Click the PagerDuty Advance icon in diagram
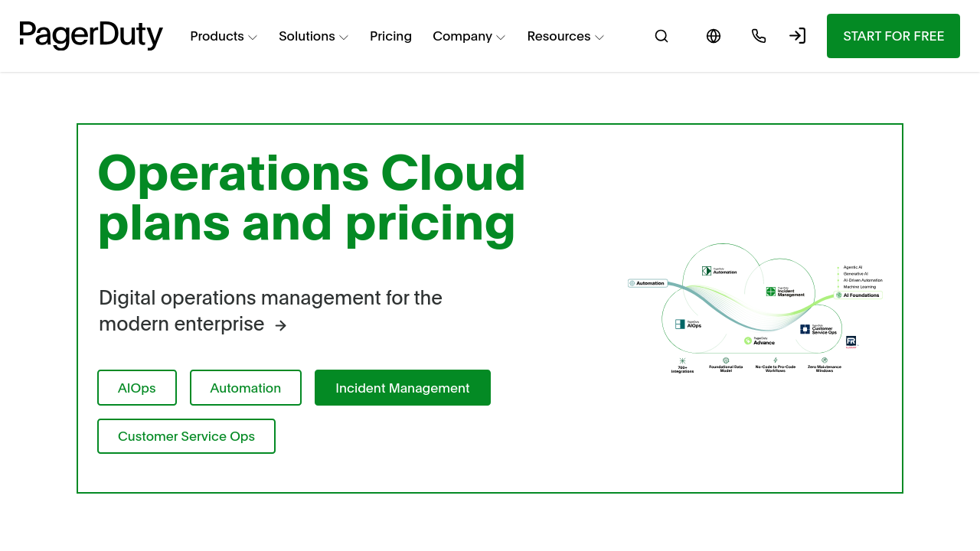980x551 pixels. tap(748, 341)
